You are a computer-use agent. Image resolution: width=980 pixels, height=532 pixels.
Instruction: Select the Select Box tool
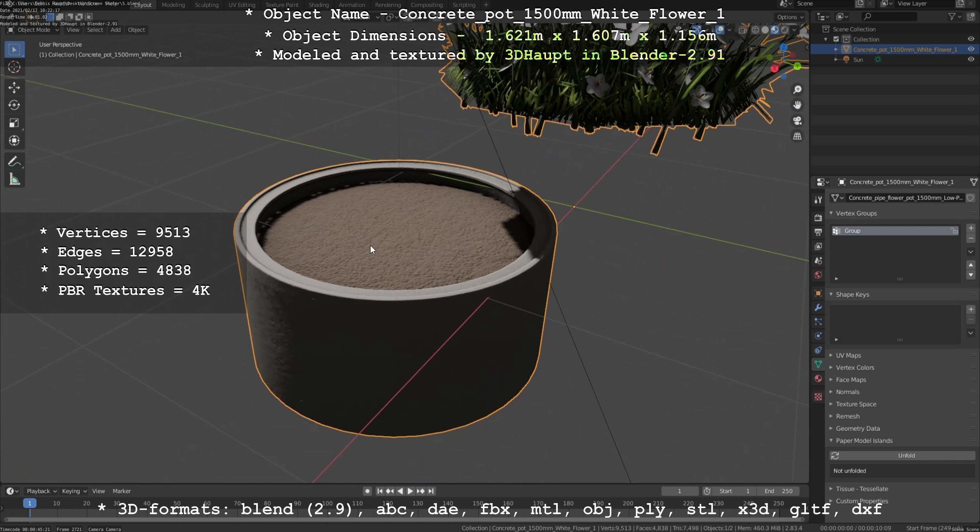tap(15, 50)
